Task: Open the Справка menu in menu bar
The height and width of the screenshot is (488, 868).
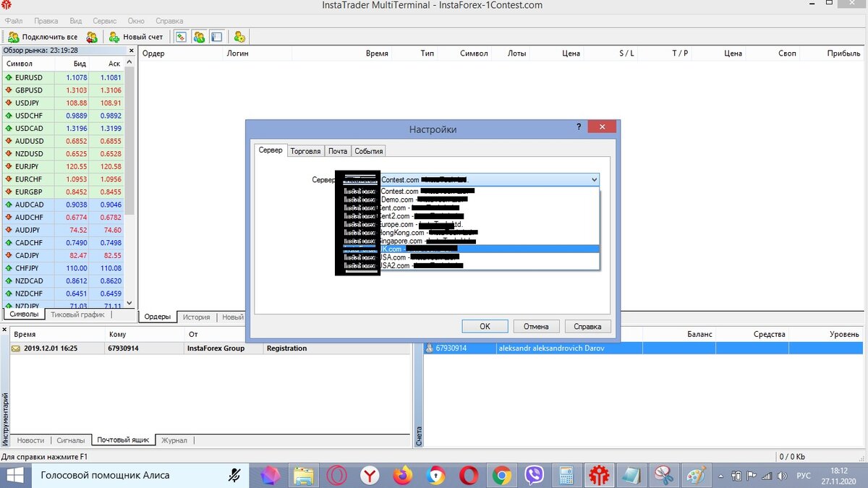Action: 169,22
